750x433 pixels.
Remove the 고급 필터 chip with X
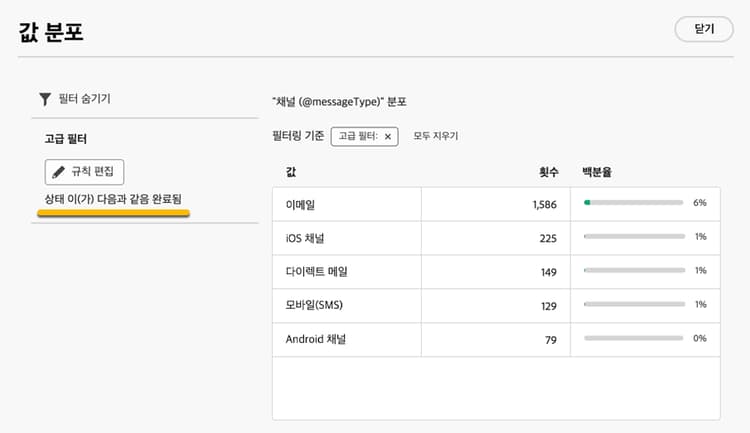(x=388, y=136)
